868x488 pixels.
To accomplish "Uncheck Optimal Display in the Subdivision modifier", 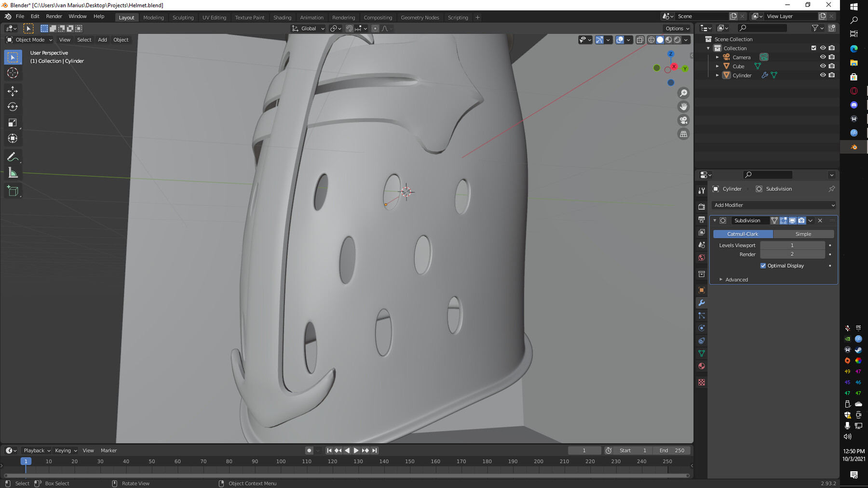I will pos(763,265).
